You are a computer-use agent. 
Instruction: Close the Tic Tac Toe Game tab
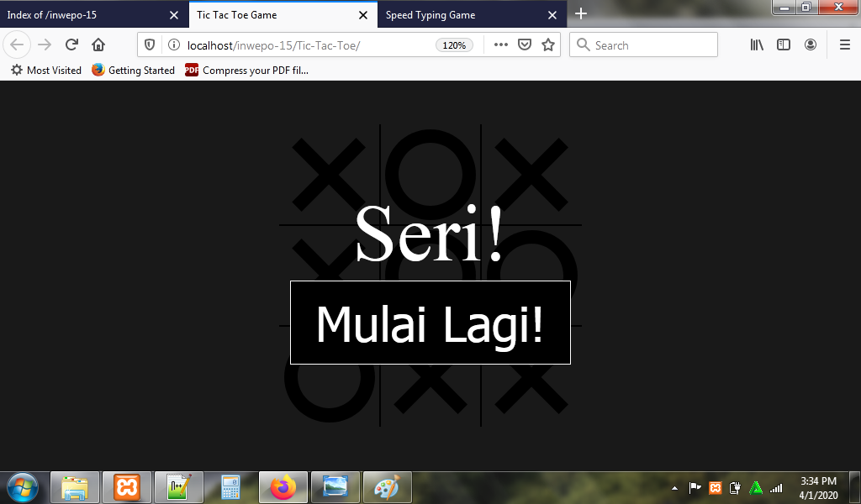(363, 15)
